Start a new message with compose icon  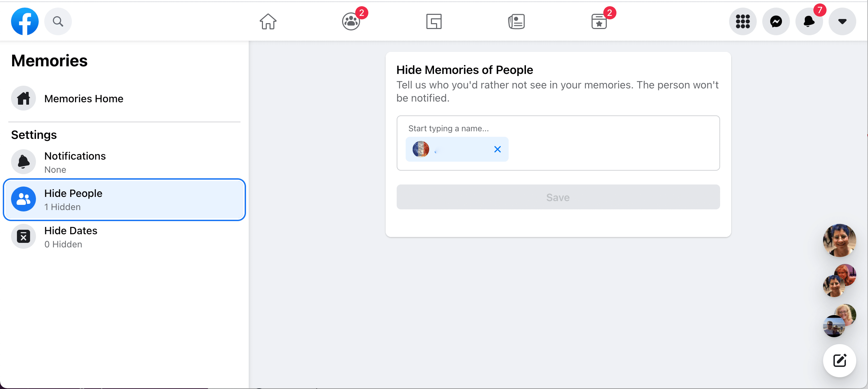(839, 360)
